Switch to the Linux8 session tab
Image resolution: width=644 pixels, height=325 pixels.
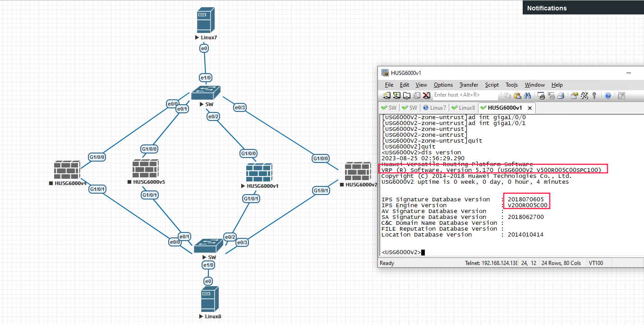463,108
